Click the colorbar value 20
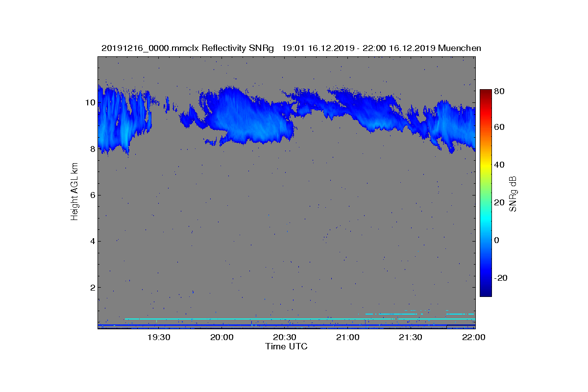This screenshot has width=588, height=392. [x=500, y=202]
